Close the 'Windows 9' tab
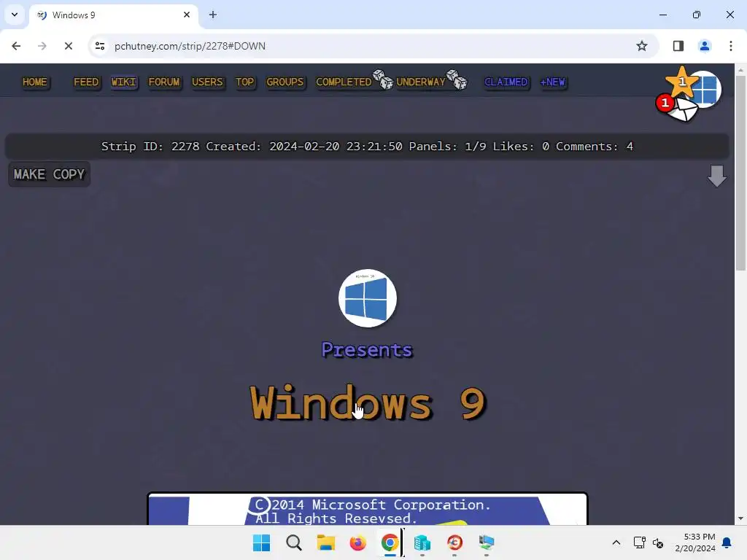 point(186,15)
